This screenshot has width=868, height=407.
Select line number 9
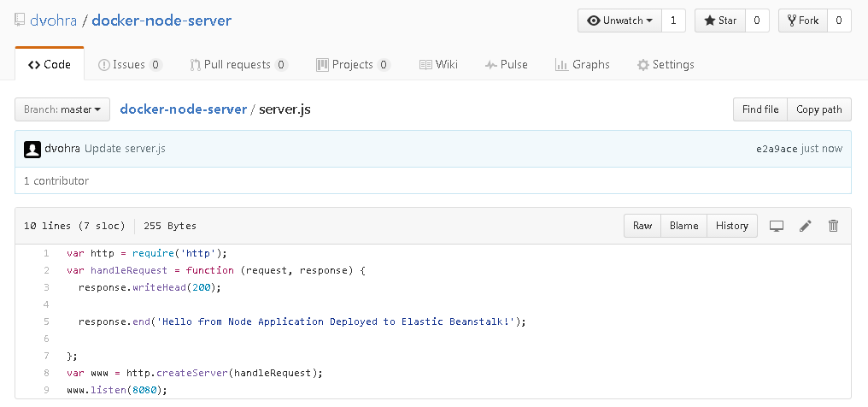click(x=46, y=391)
